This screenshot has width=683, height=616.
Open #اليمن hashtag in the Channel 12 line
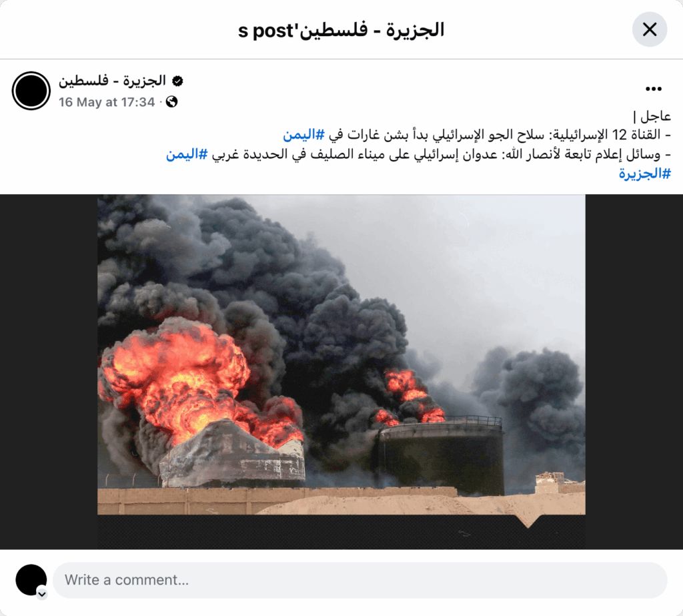pos(303,135)
